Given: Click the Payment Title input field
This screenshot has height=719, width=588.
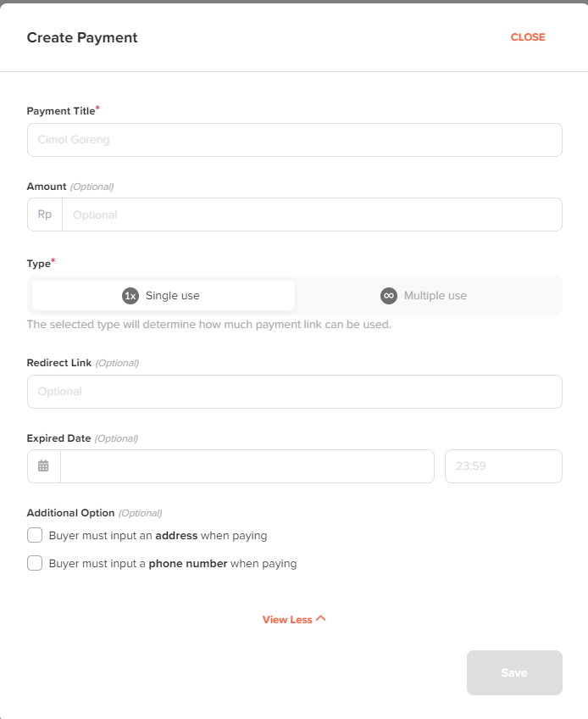Looking at the screenshot, I should pyautogui.click(x=294, y=139).
